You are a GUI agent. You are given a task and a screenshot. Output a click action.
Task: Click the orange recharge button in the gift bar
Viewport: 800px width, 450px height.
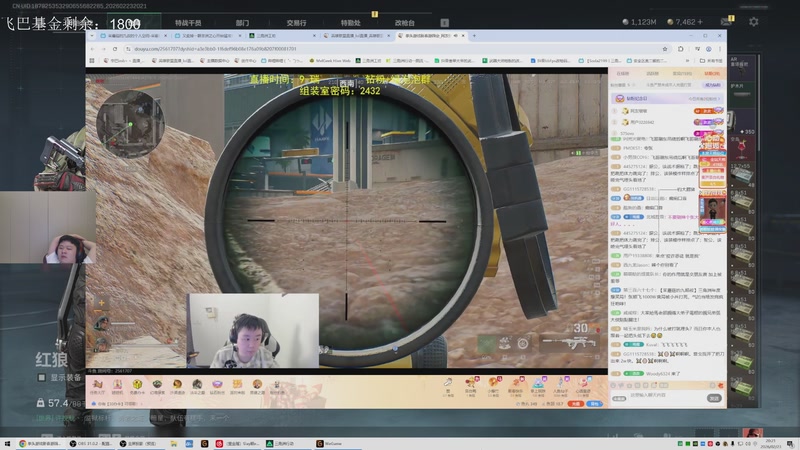(x=576, y=404)
